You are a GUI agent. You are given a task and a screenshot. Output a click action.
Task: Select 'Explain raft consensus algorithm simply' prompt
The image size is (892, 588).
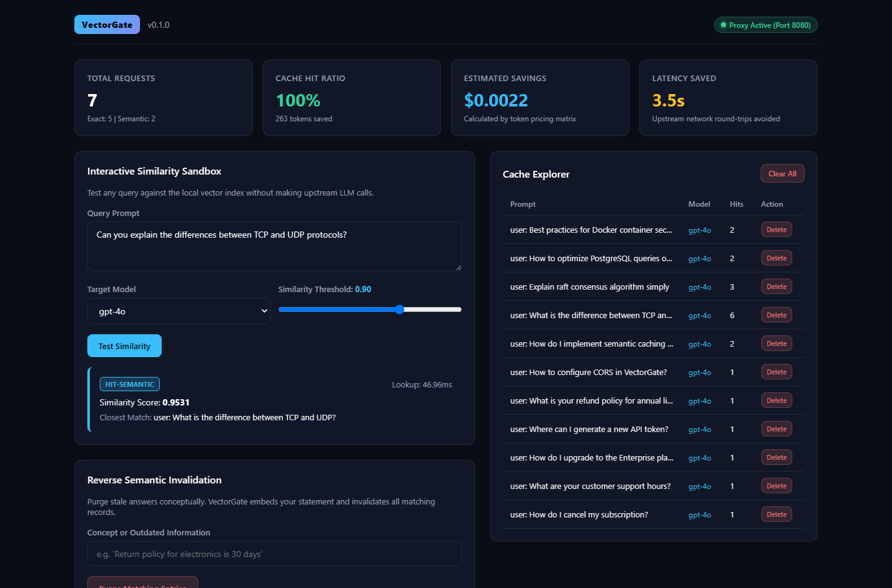click(x=590, y=287)
